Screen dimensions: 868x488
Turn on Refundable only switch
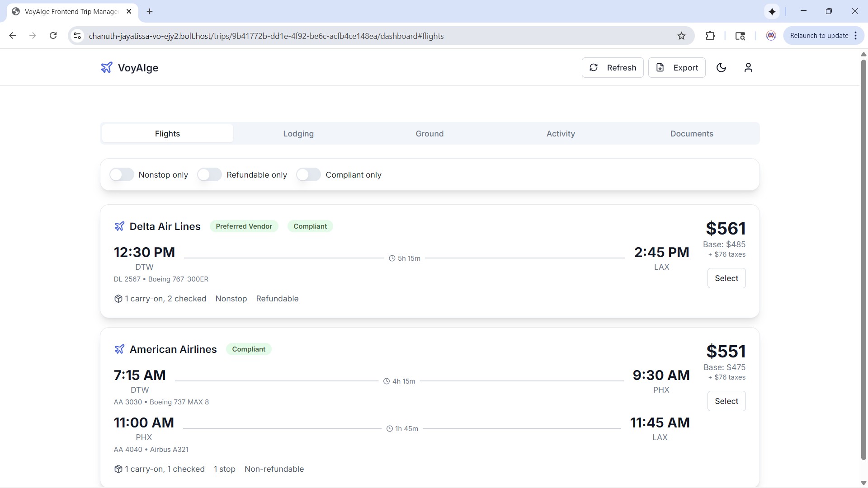(209, 175)
